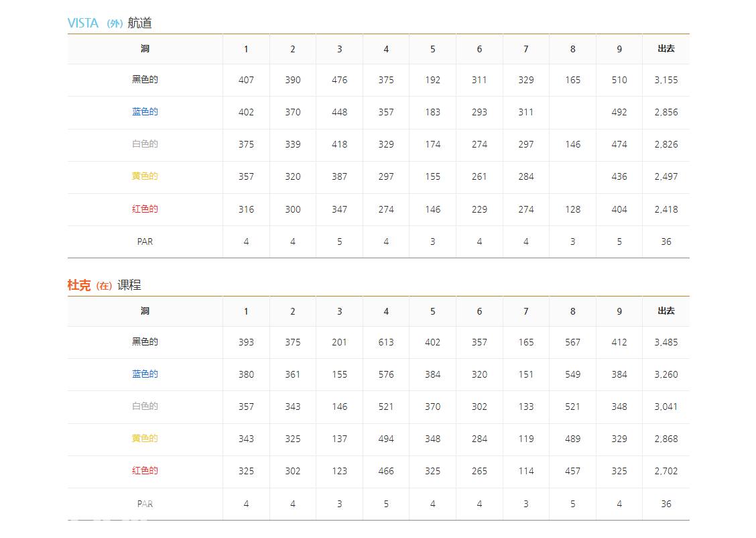Select 黄色的 tee label in 杜克 table
Screen dimensions: 756x538
coord(145,439)
